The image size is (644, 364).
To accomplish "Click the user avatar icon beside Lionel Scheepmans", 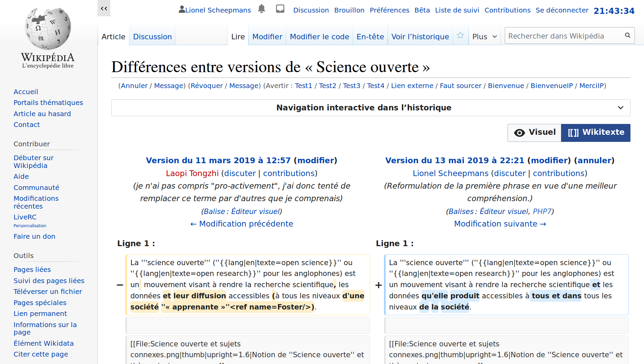I will point(182,9).
